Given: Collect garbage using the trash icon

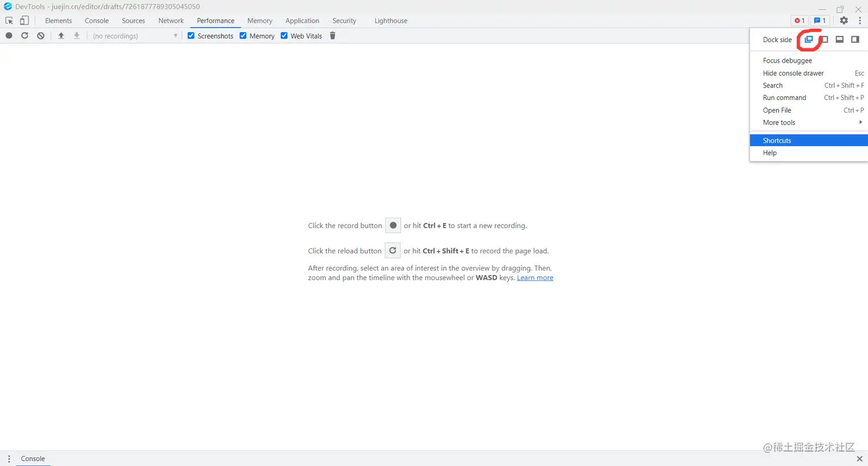Looking at the screenshot, I should pos(332,36).
